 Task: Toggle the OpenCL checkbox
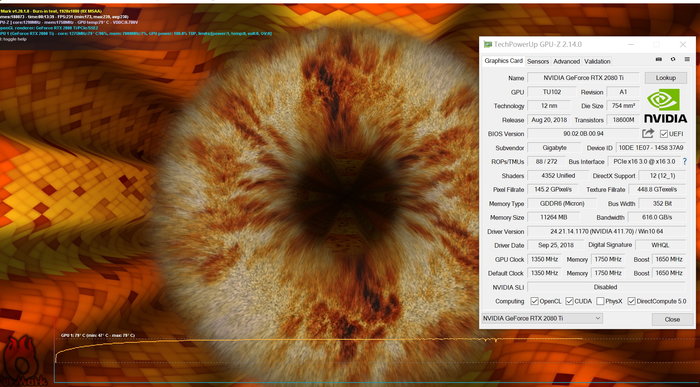click(534, 301)
